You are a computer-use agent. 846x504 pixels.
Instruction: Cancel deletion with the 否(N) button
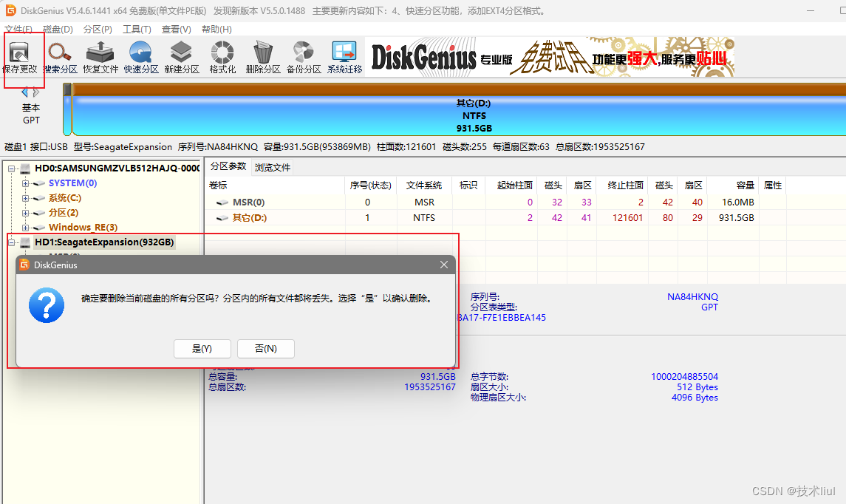pos(266,349)
